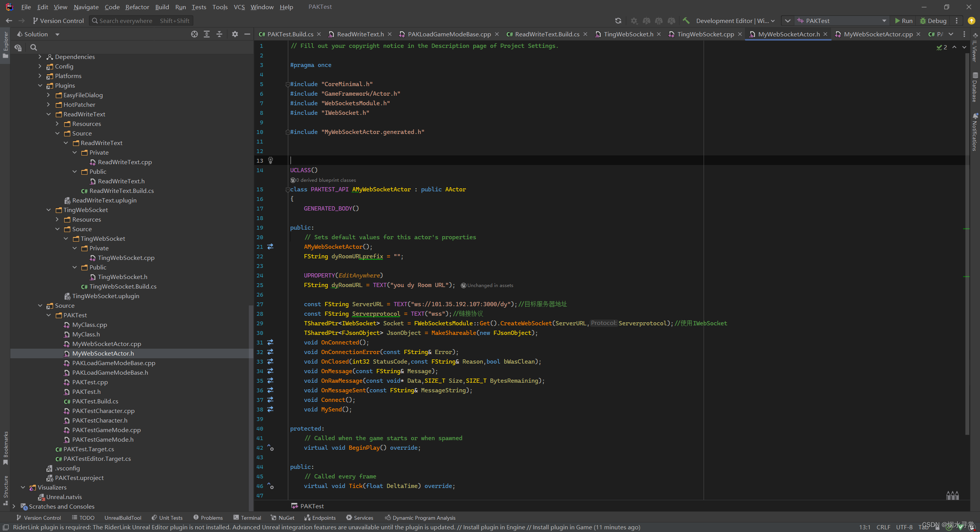This screenshot has height=532, width=980.
Task: Select opened file with crosshair icon
Action: point(194,34)
